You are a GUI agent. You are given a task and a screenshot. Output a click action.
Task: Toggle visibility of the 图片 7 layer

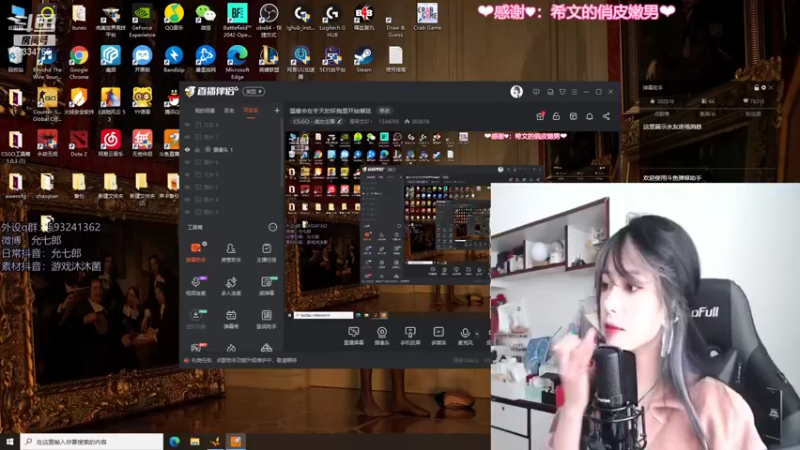pyautogui.click(x=187, y=137)
